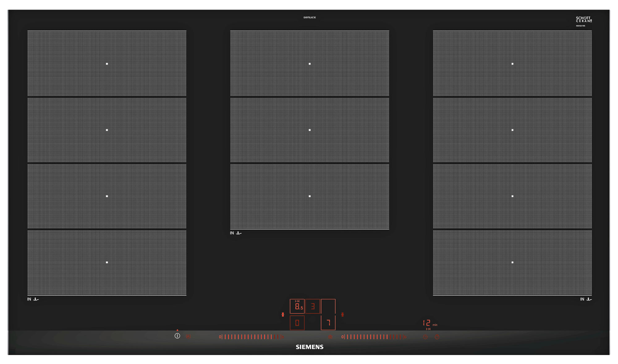The width and height of the screenshot is (618, 364).
Task: Tap the icon between the two sliders
Action: [330, 336]
